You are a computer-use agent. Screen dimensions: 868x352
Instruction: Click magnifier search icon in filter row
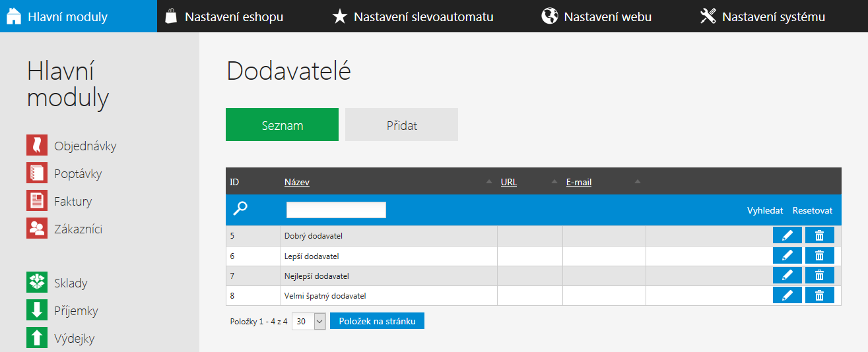point(240,209)
